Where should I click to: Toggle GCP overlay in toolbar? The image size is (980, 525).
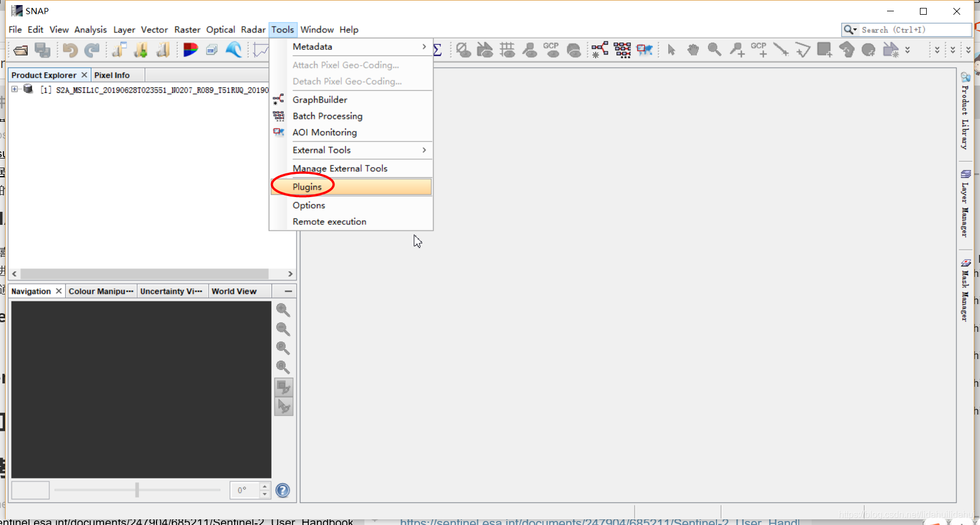coord(551,50)
